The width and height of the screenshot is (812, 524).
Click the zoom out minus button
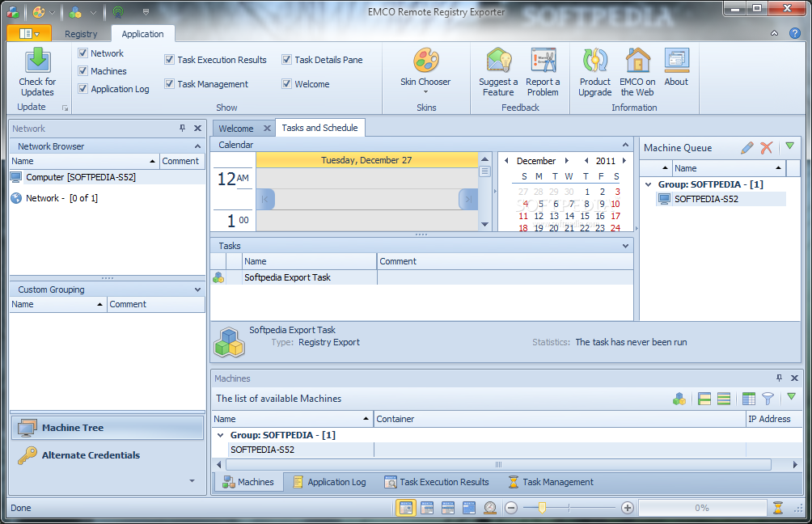click(x=511, y=508)
